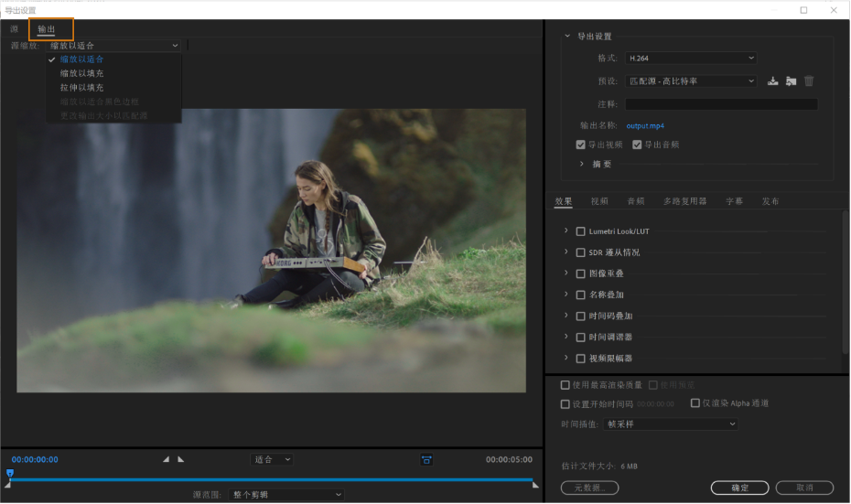Click the blue timeline scrub bar
Viewport: 851px width, 504px height.
pos(272,480)
